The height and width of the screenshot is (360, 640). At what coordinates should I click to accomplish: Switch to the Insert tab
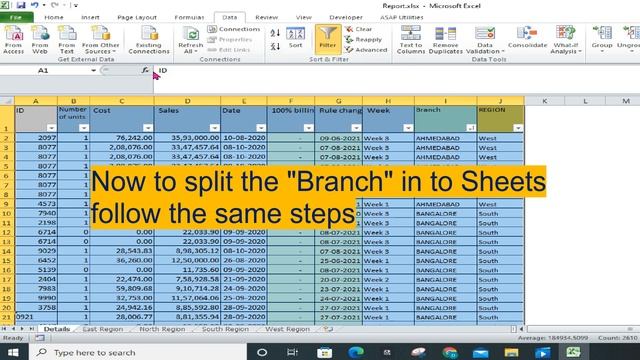[x=90, y=17]
